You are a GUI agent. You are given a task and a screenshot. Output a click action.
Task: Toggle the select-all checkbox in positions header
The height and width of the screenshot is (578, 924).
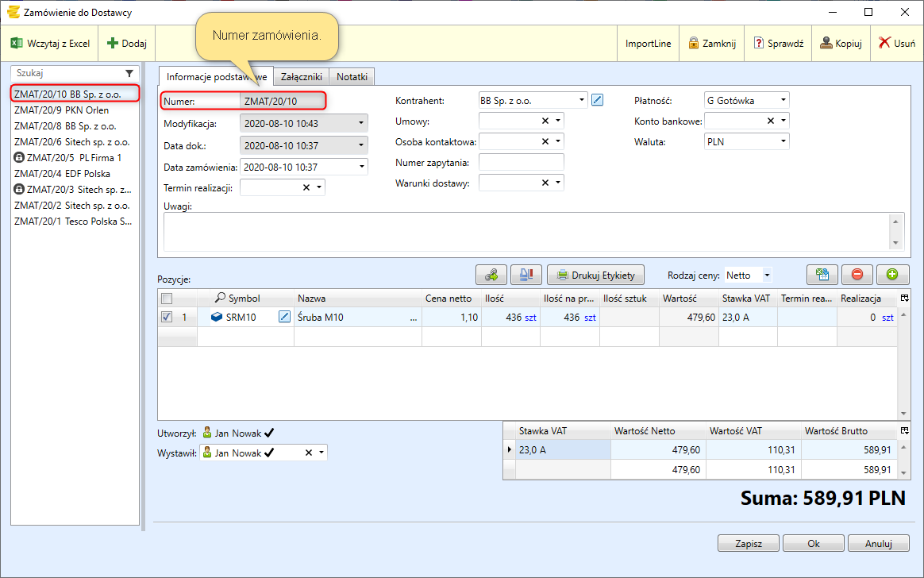[166, 299]
